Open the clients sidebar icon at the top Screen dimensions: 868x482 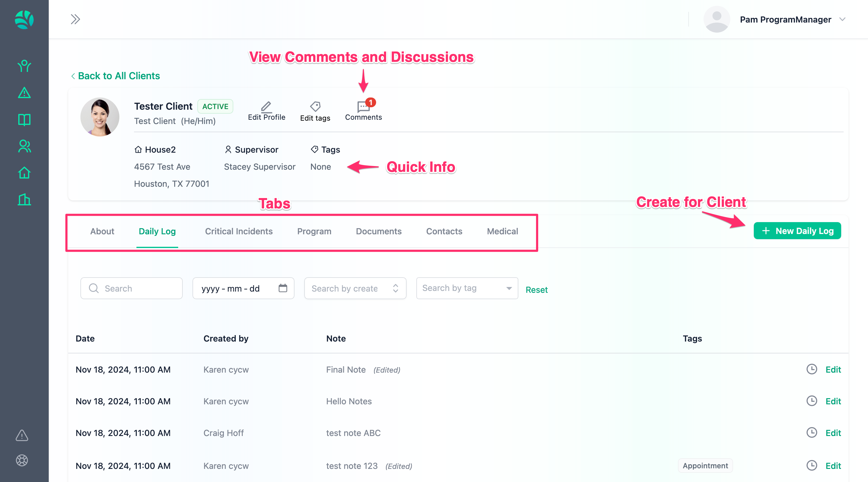tap(24, 66)
